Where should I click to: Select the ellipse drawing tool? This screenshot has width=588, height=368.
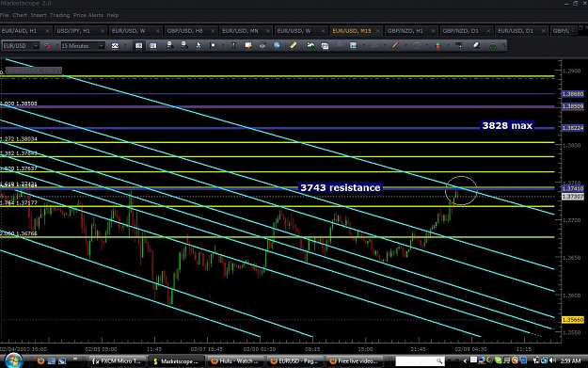pos(416,45)
